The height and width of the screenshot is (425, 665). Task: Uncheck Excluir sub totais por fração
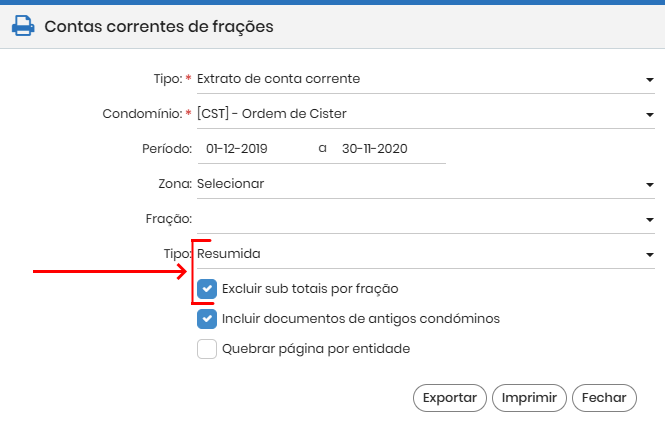click(207, 289)
